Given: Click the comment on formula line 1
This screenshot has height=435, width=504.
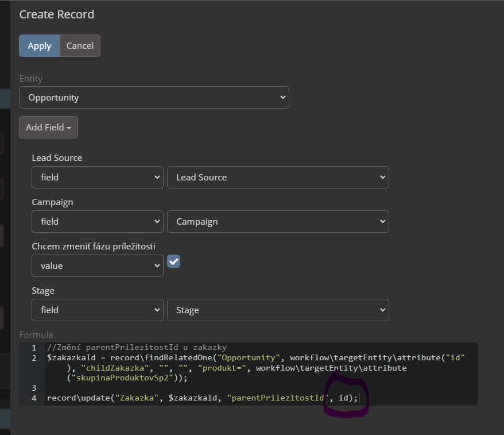Looking at the screenshot, I should click(x=137, y=348).
